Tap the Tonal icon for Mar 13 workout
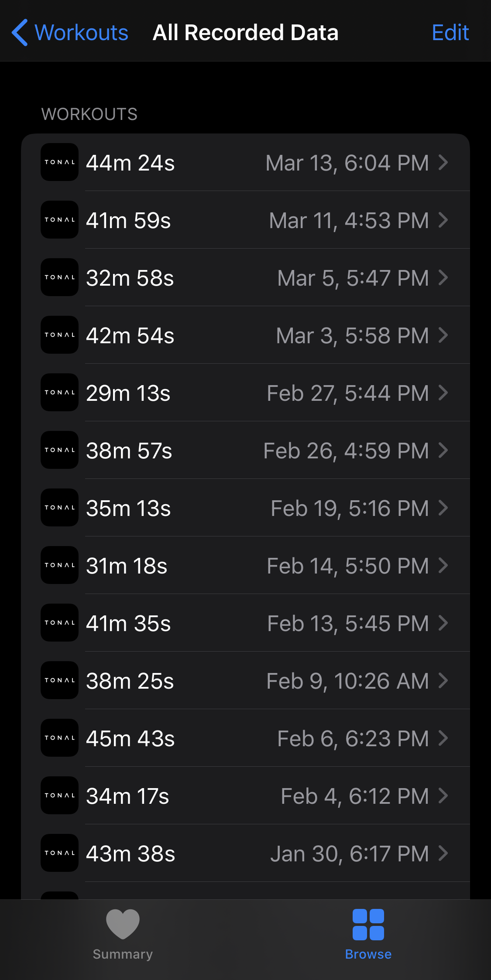 coord(60,162)
